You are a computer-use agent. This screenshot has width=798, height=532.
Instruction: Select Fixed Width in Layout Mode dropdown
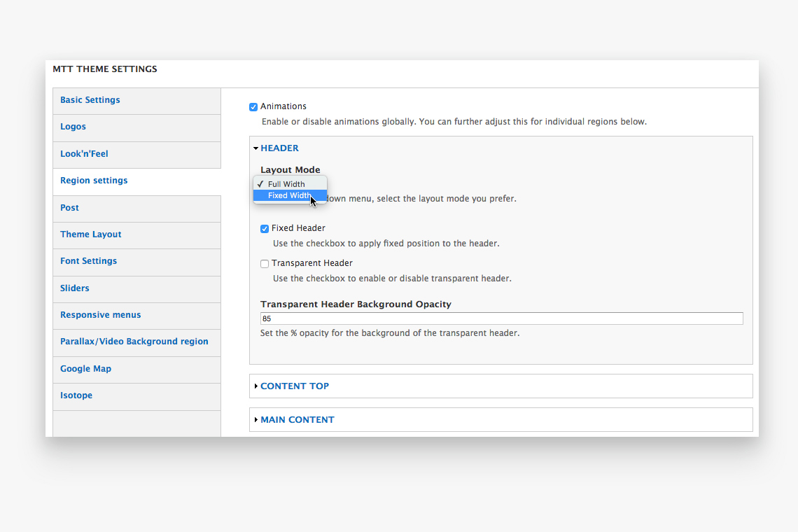point(289,196)
